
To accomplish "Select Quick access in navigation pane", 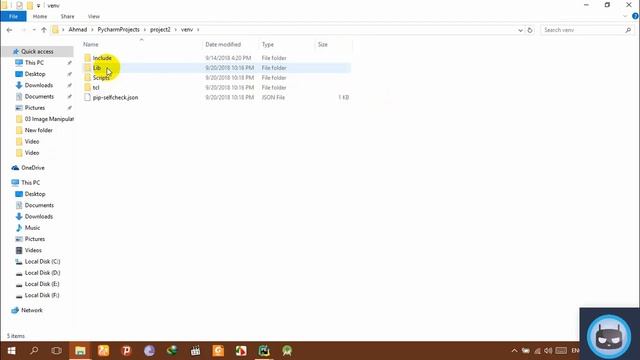I will pyautogui.click(x=37, y=51).
